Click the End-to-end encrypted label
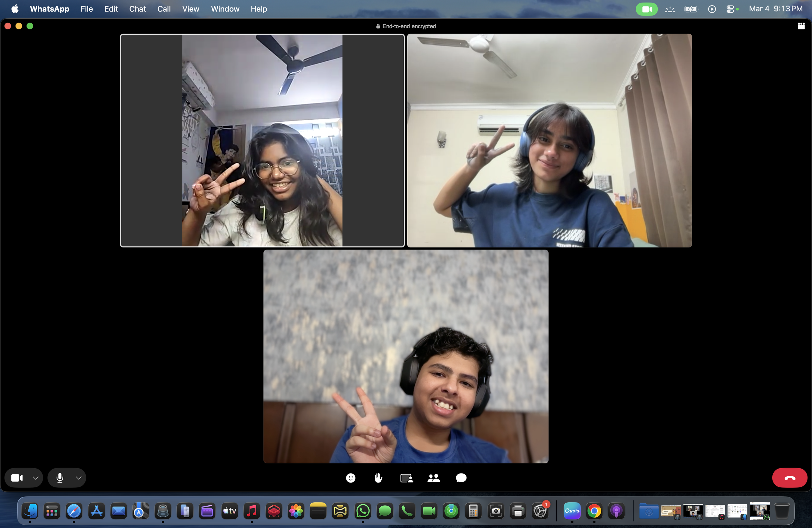 coord(406,26)
